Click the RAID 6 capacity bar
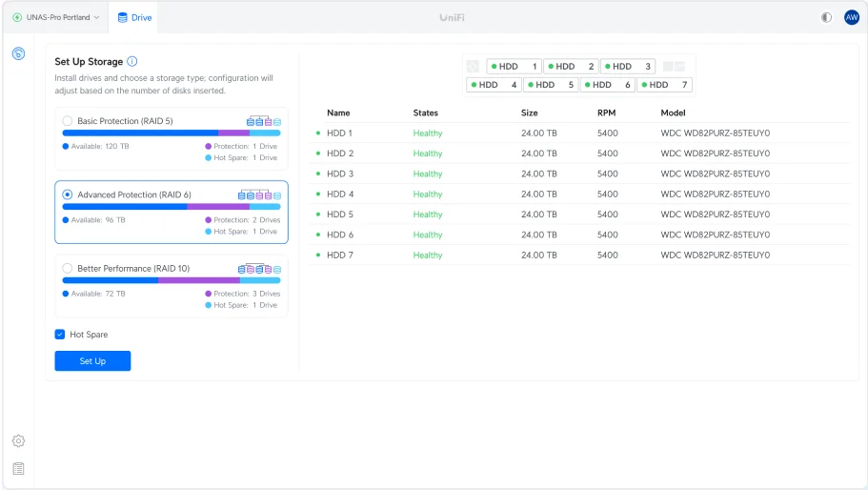 pos(172,207)
